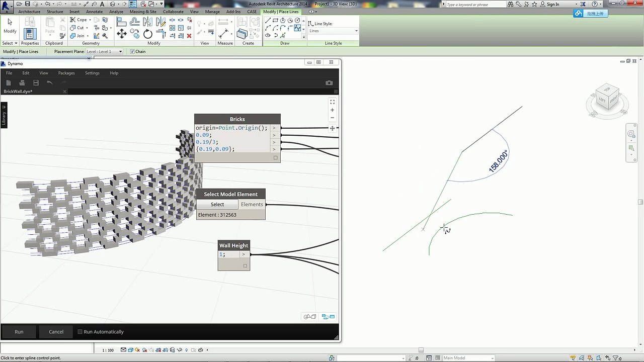
Task: Click Sign In link
Action: point(553,4)
